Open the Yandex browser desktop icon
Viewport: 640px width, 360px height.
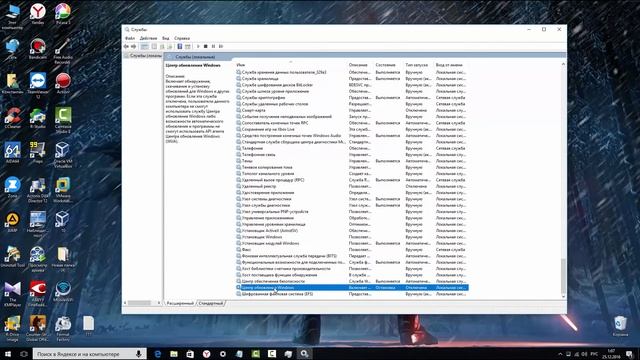click(38, 14)
